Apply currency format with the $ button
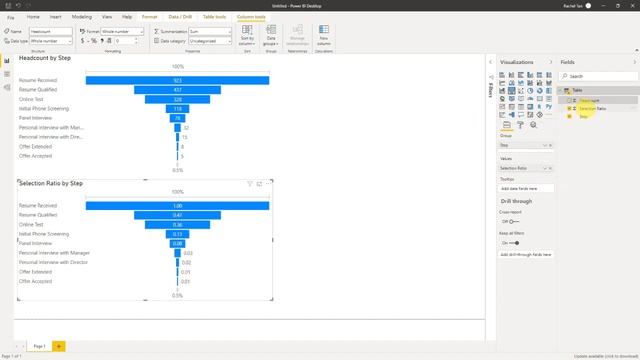 click(x=82, y=41)
